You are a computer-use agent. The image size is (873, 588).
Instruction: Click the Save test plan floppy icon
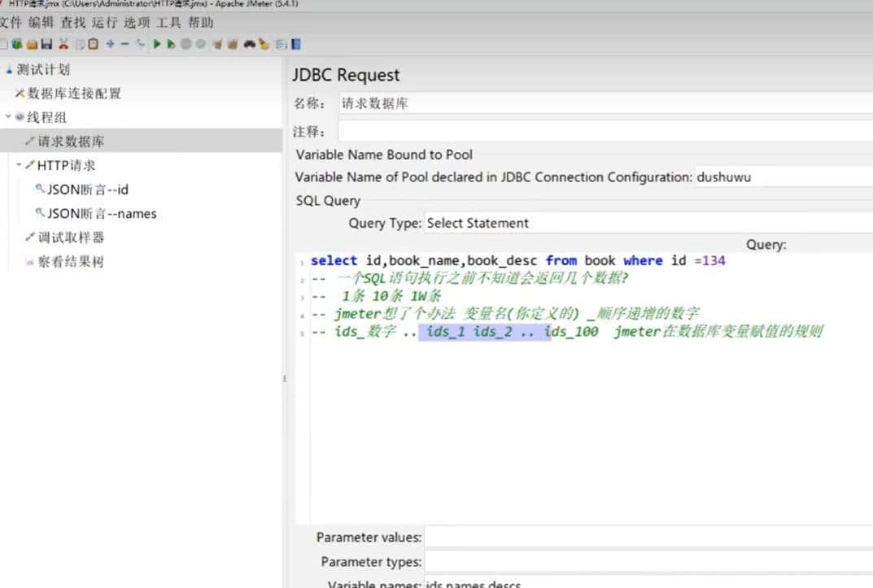[46, 44]
